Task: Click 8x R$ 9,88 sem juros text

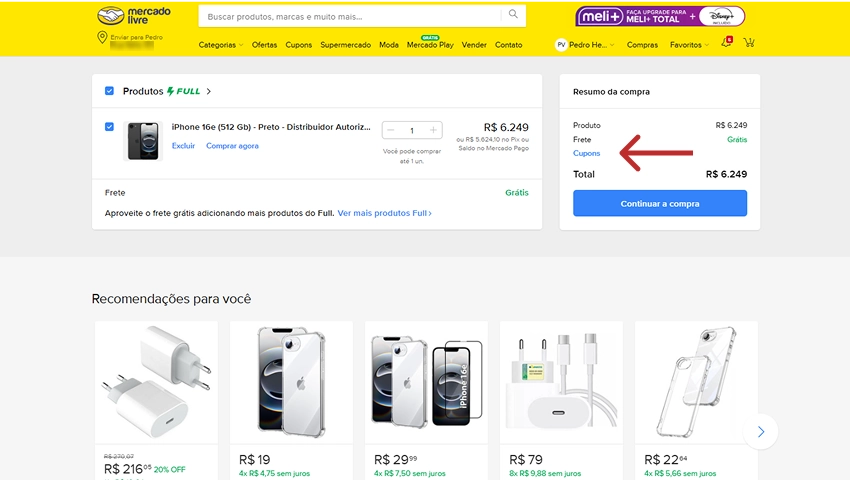Action: click(545, 473)
